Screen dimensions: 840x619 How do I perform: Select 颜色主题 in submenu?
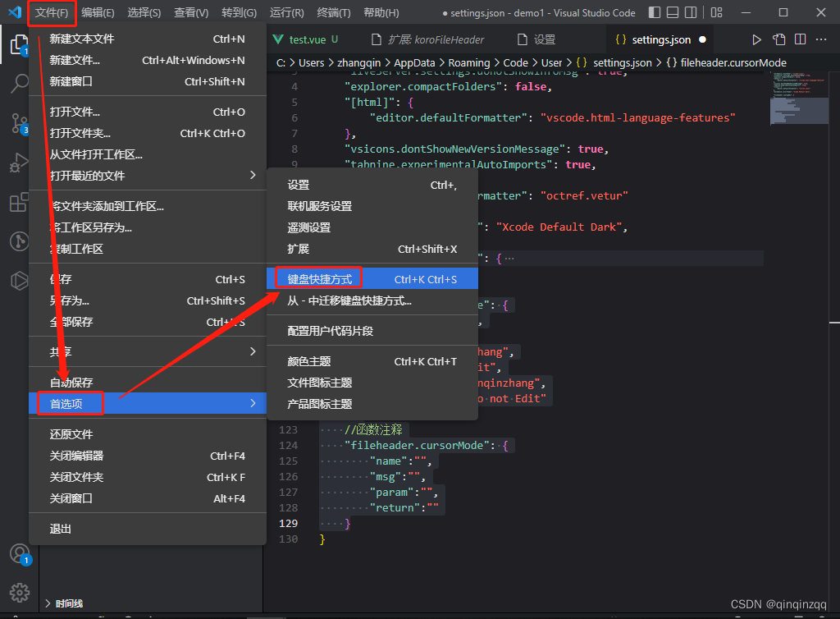tap(372, 361)
